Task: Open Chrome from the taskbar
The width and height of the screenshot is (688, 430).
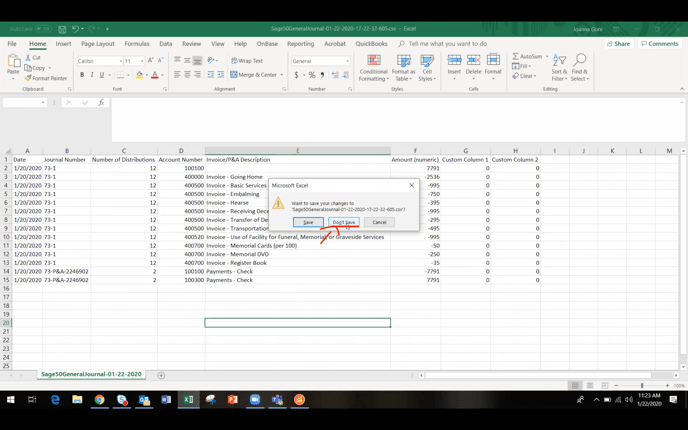Action: [x=100, y=399]
